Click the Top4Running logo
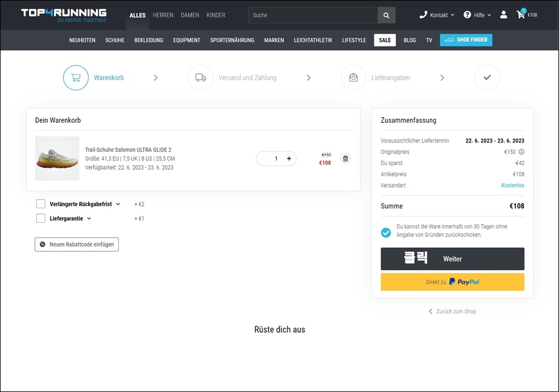 pos(64,15)
